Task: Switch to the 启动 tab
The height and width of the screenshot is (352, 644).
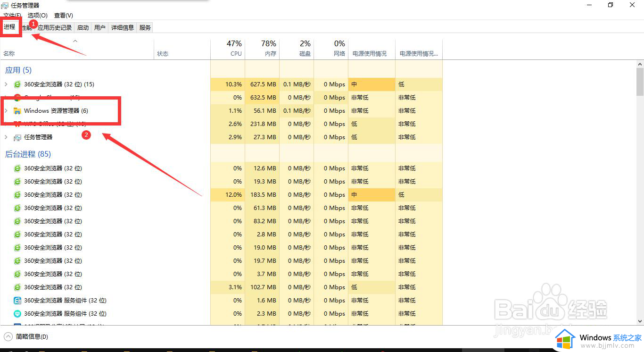Action: (x=83, y=28)
